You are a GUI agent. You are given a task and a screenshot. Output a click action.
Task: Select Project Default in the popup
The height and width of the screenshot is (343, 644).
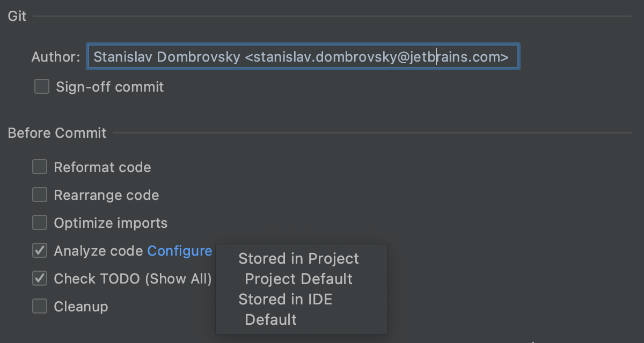pyautogui.click(x=298, y=279)
